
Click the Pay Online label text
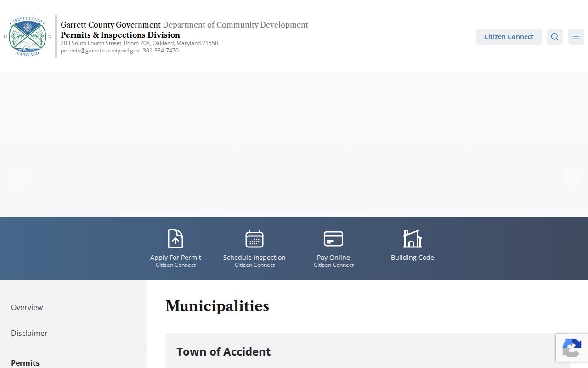[x=334, y=258]
